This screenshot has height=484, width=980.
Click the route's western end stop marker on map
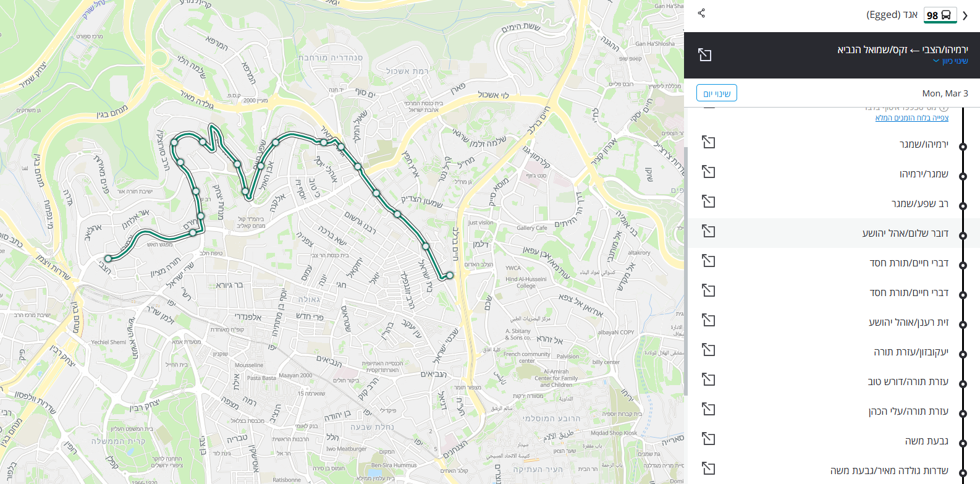tap(108, 259)
